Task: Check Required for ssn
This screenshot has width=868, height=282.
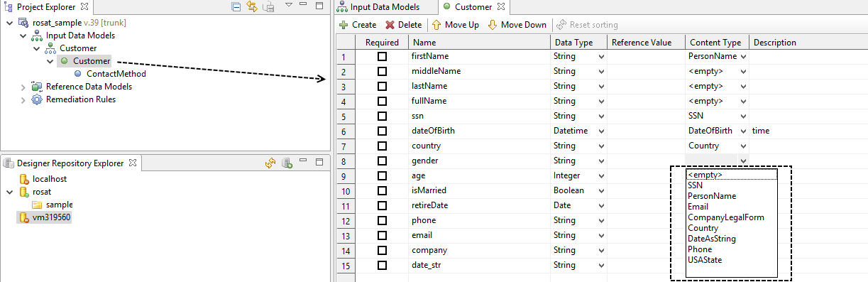Action: point(382,115)
